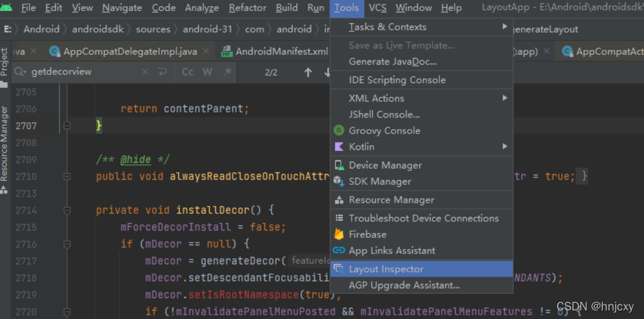644x319 pixels.
Task: Open the File menu
Action: pos(28,8)
